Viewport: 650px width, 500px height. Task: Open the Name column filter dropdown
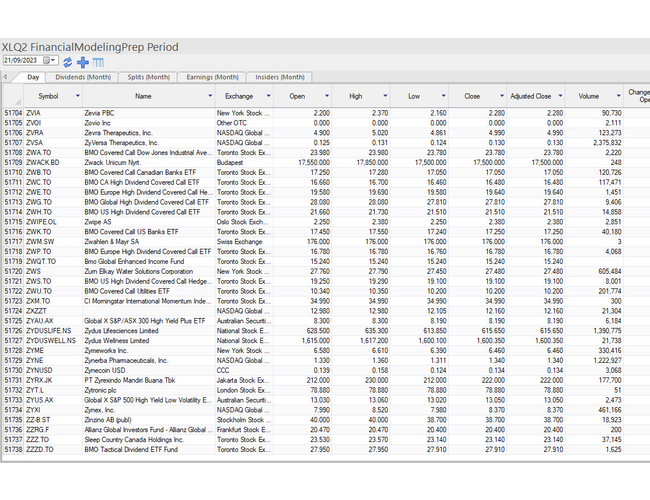point(210,96)
